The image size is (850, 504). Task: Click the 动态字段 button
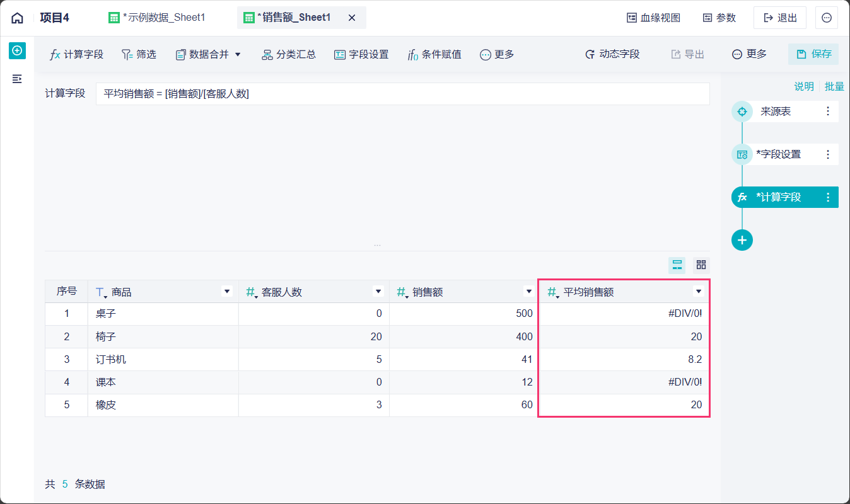coord(612,54)
